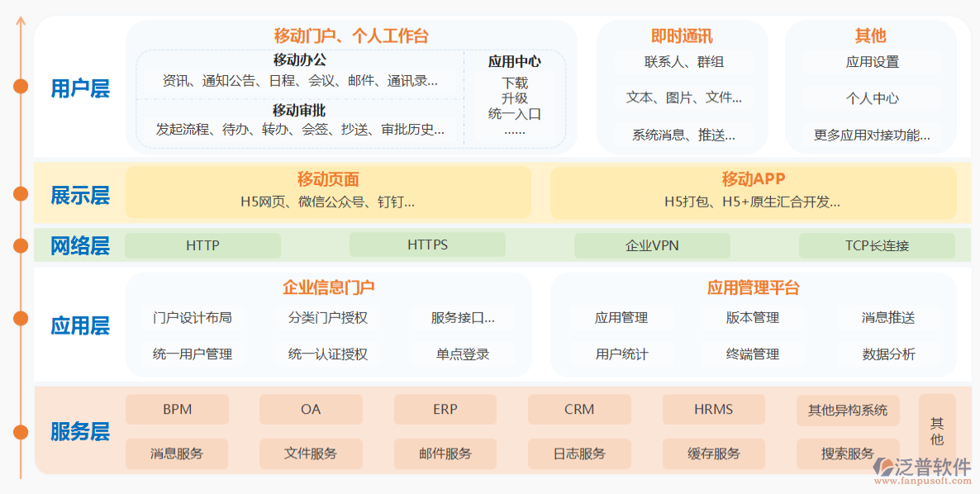This screenshot has width=980, height=494.
Task: Open the 泛普软件 website link
Action: click(x=920, y=468)
